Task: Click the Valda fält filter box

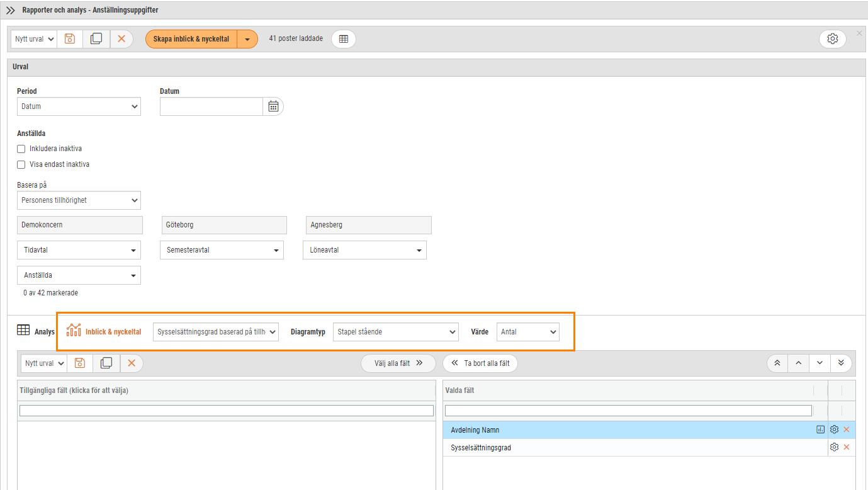Action: (628, 411)
